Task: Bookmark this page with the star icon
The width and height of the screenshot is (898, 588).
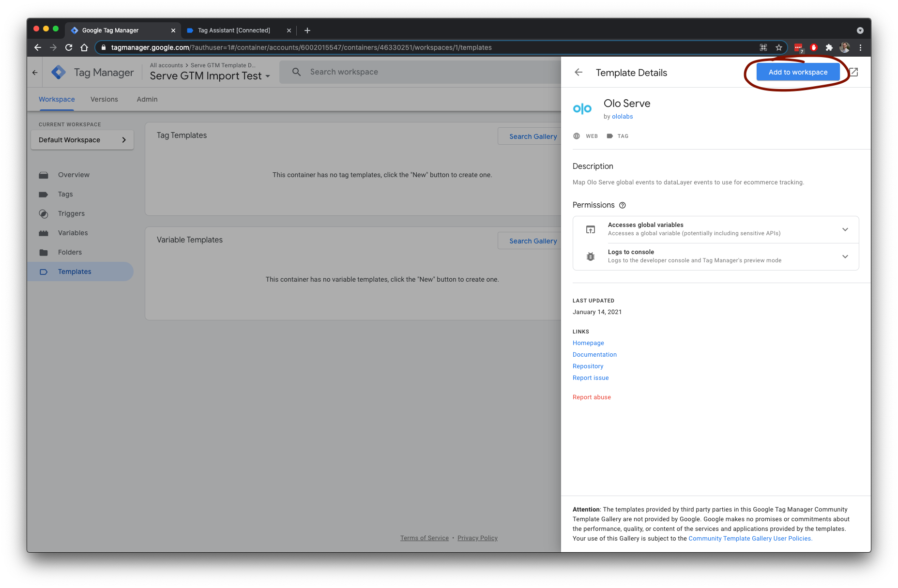Action: click(x=779, y=47)
